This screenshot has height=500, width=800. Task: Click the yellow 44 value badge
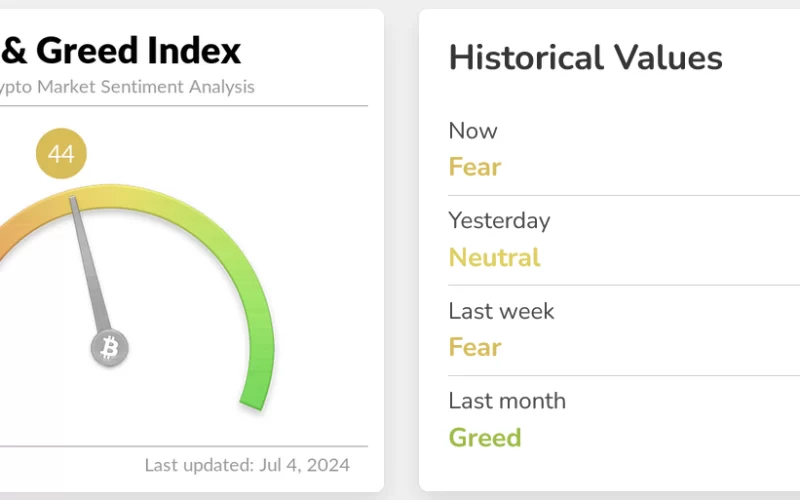pyautogui.click(x=61, y=155)
